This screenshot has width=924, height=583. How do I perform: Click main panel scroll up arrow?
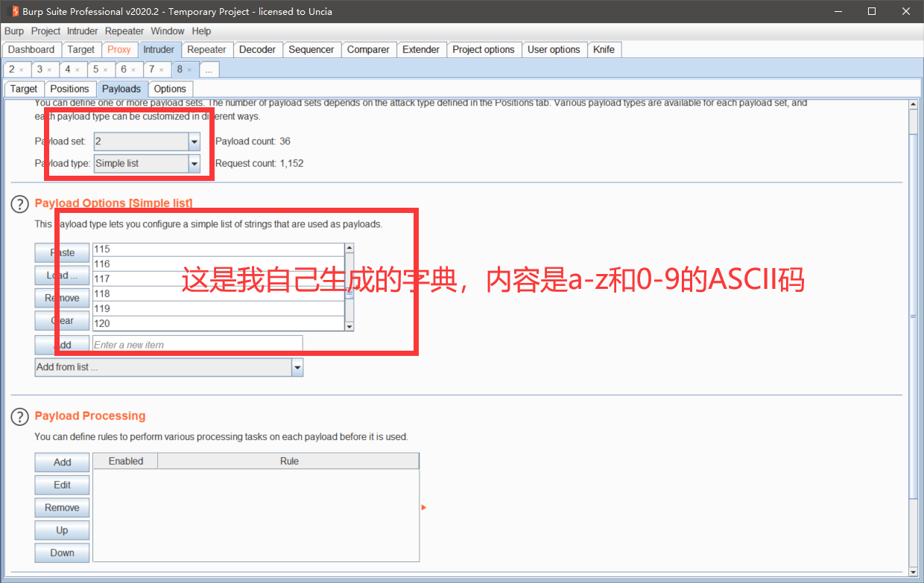pyautogui.click(x=914, y=105)
